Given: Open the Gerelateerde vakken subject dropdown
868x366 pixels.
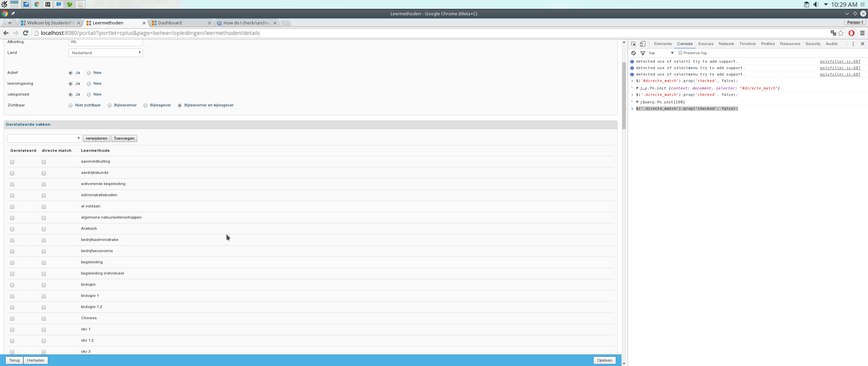Looking at the screenshot, I should tap(44, 138).
